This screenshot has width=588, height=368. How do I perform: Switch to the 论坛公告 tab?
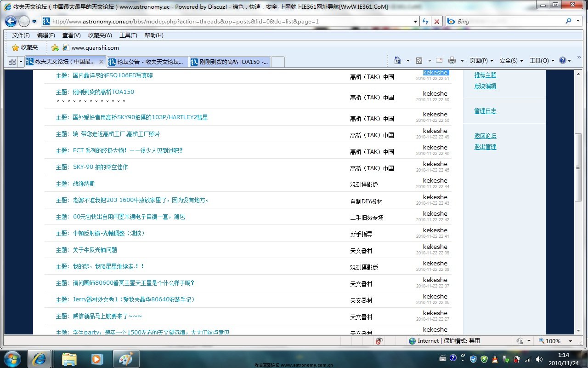click(147, 62)
